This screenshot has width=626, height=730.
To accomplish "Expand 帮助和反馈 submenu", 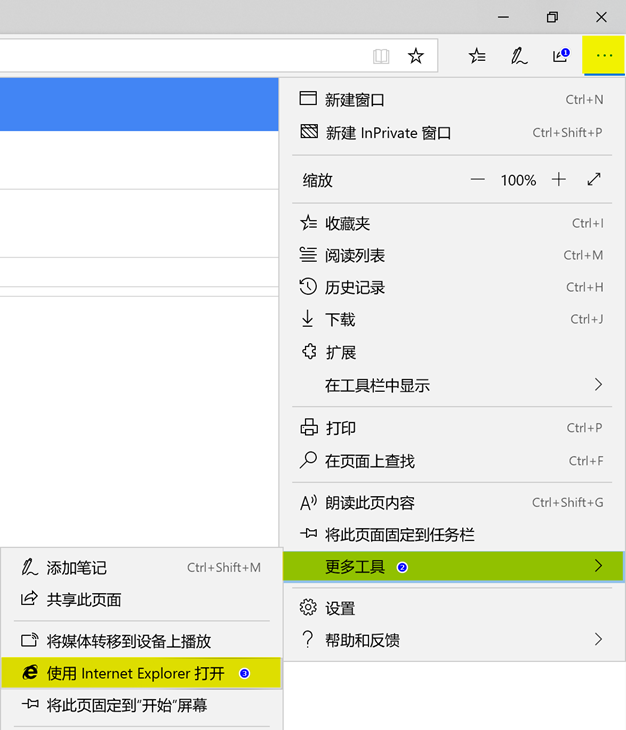I will tap(452, 640).
